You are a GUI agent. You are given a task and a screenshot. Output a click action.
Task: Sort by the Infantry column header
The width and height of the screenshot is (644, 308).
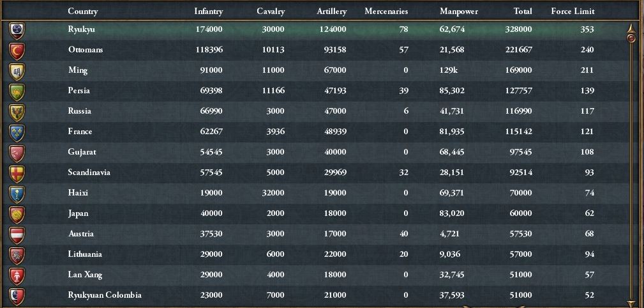point(208,11)
